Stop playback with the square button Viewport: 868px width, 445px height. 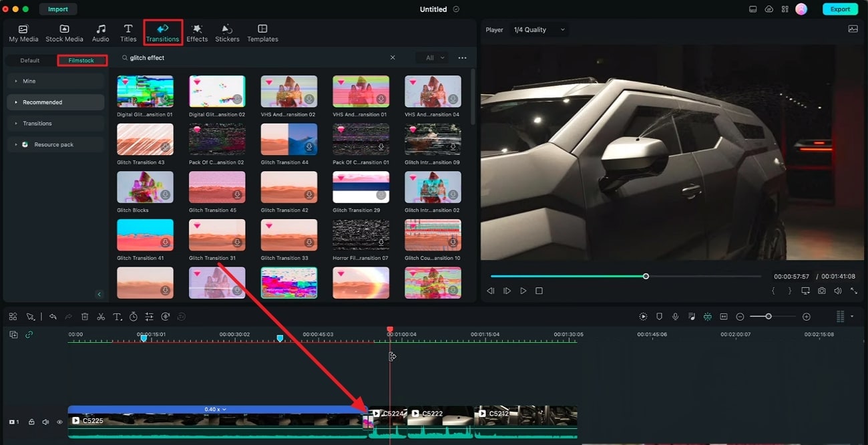click(539, 291)
